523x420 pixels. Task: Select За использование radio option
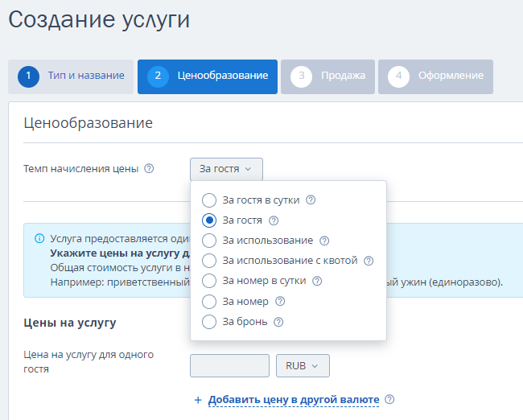point(209,241)
